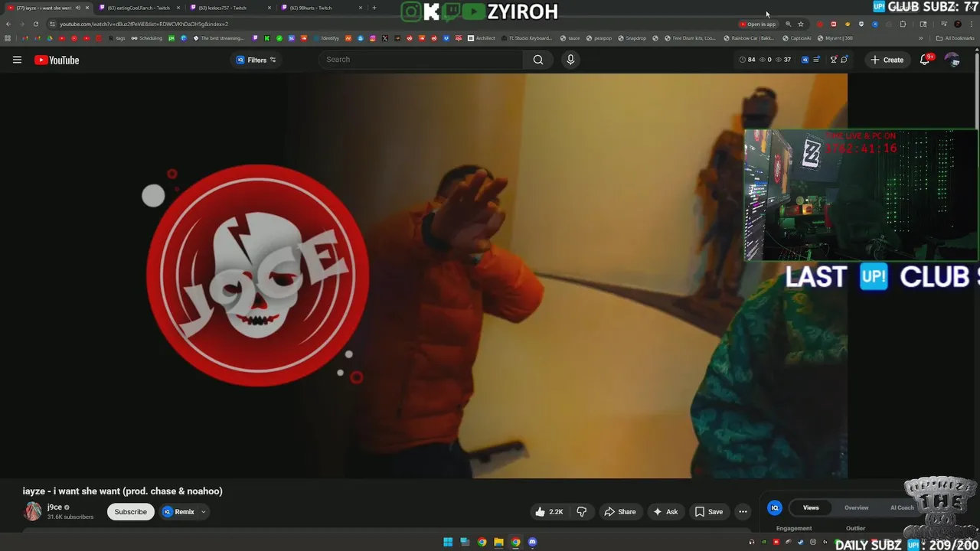This screenshot has height=551, width=980.
Task: Open the j9ce channel name link
Action: point(54,507)
